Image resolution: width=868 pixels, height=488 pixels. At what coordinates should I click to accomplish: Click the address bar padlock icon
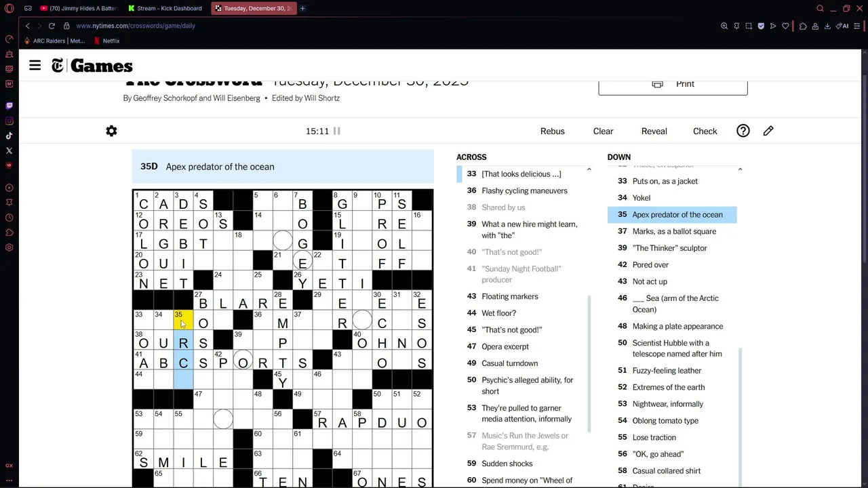tap(66, 26)
